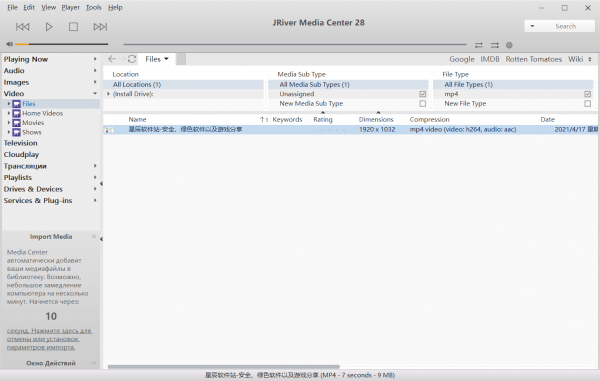Select All File Types (1)
The width and height of the screenshot is (600, 381).
coord(513,85)
